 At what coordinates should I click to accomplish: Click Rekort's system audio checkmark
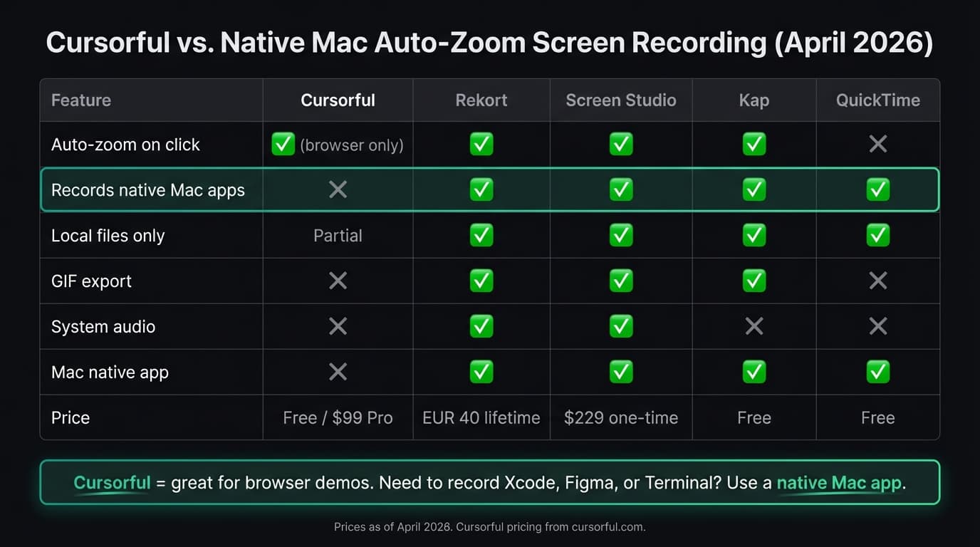tap(481, 326)
